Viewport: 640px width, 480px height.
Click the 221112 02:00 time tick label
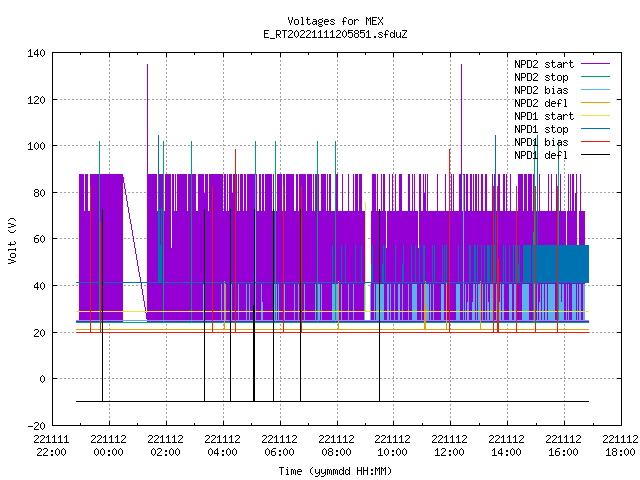(165, 446)
